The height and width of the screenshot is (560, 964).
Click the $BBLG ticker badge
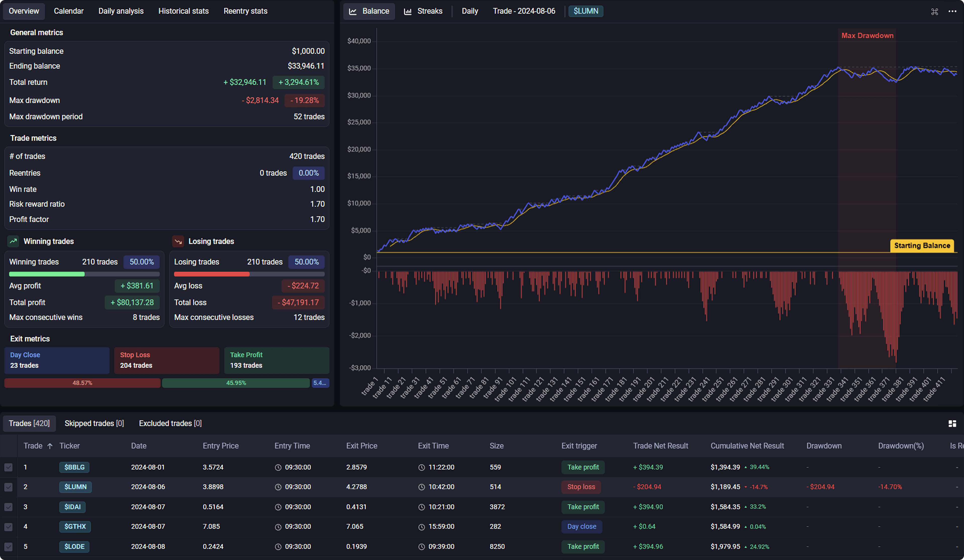pyautogui.click(x=74, y=467)
